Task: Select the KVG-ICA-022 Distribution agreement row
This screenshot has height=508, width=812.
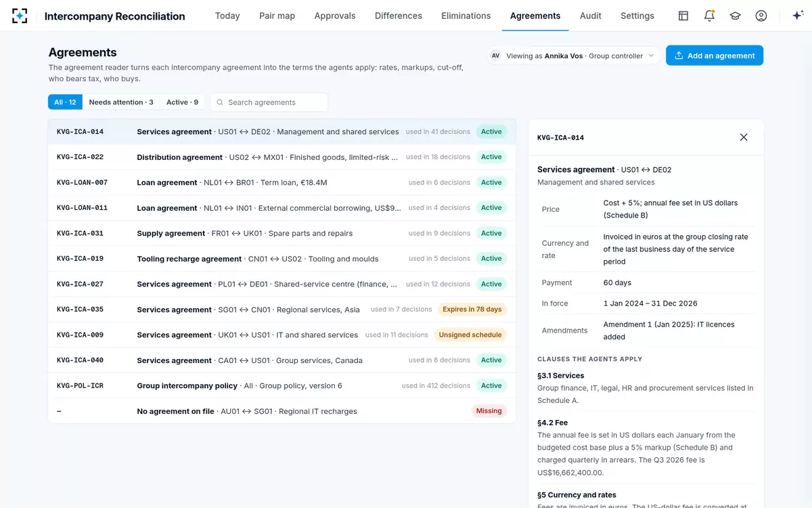Action: 281,157
